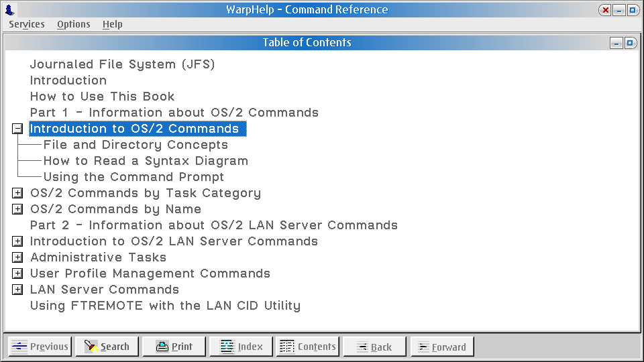Select File and Directory Concepts
644x362 pixels.
pyautogui.click(x=136, y=145)
